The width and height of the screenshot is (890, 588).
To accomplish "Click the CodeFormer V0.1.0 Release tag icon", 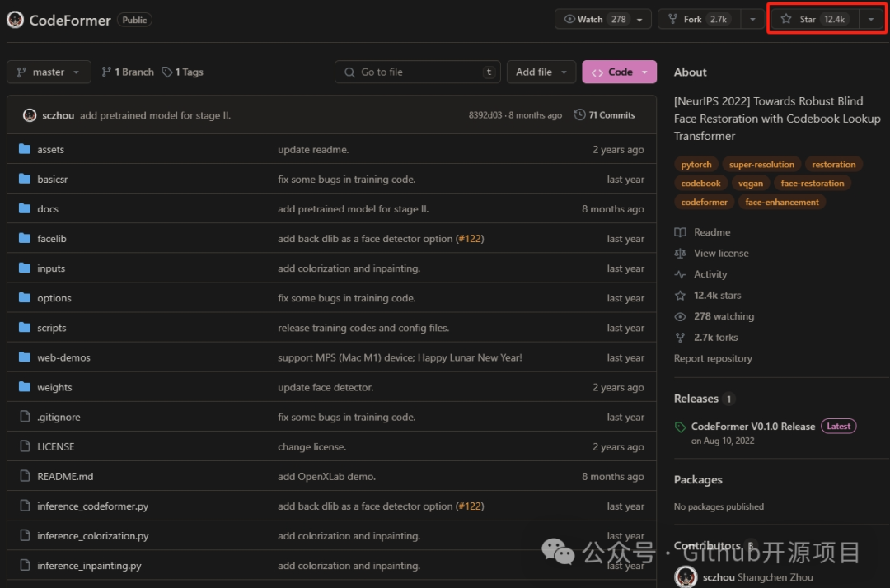I will (x=680, y=427).
